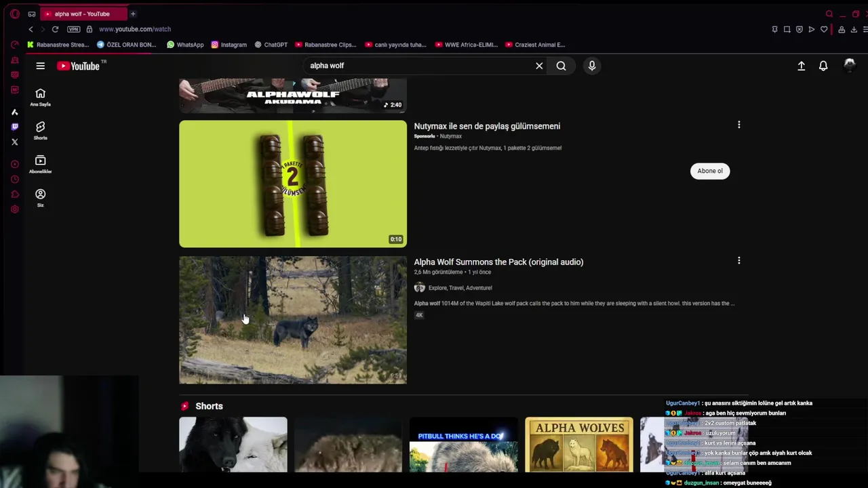This screenshot has height=488, width=868.
Task: Open the black and white wolf Short
Action: 233,445
